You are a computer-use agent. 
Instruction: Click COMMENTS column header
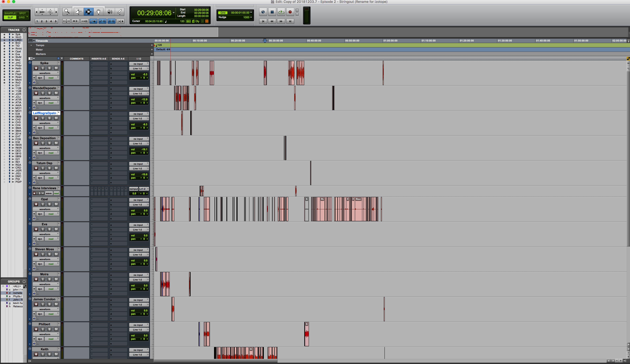click(x=76, y=59)
